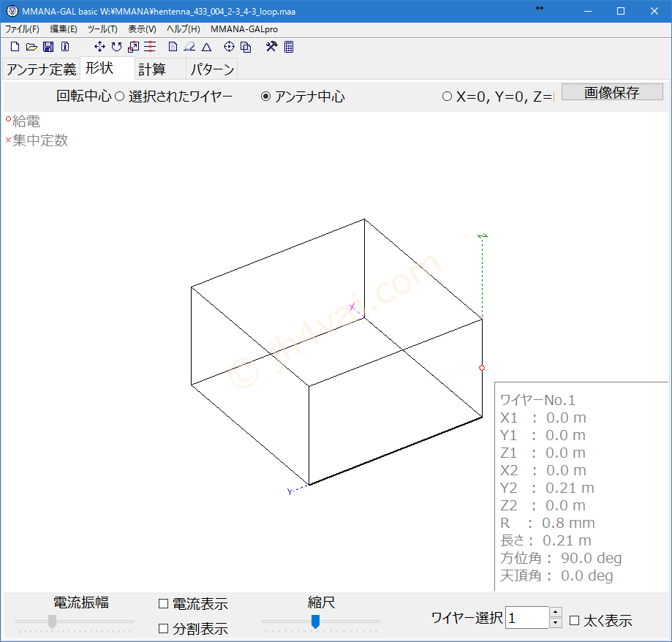Select the four-arrow move tool
This screenshot has height=642, width=672.
point(99,47)
